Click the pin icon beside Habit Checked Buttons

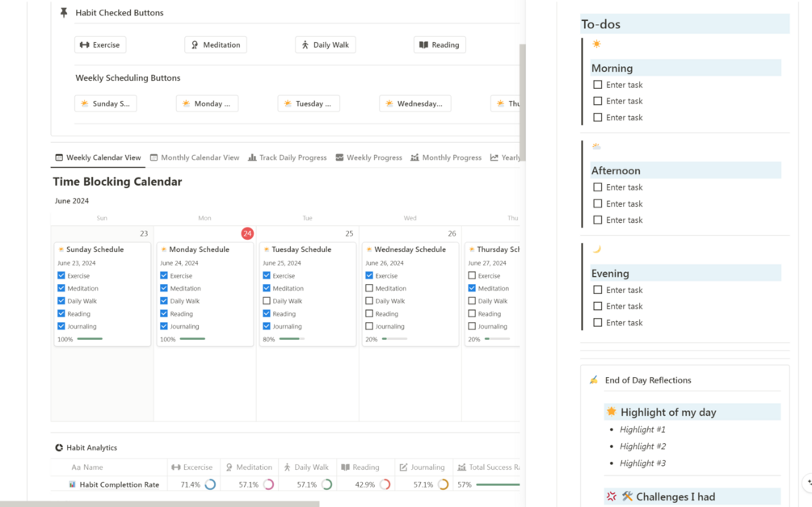tap(64, 12)
